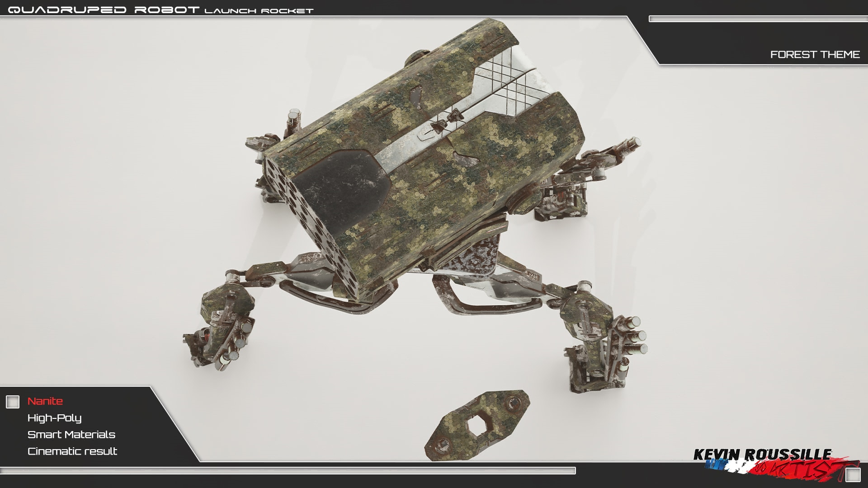
Task: Select the Smart Materials list entry
Action: tap(71, 435)
